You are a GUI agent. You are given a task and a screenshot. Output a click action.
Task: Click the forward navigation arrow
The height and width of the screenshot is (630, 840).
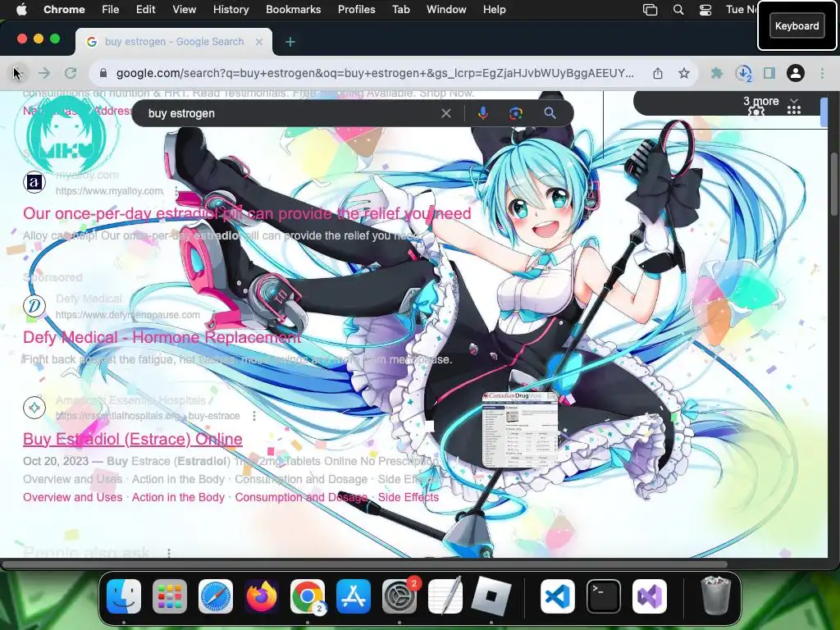point(44,73)
